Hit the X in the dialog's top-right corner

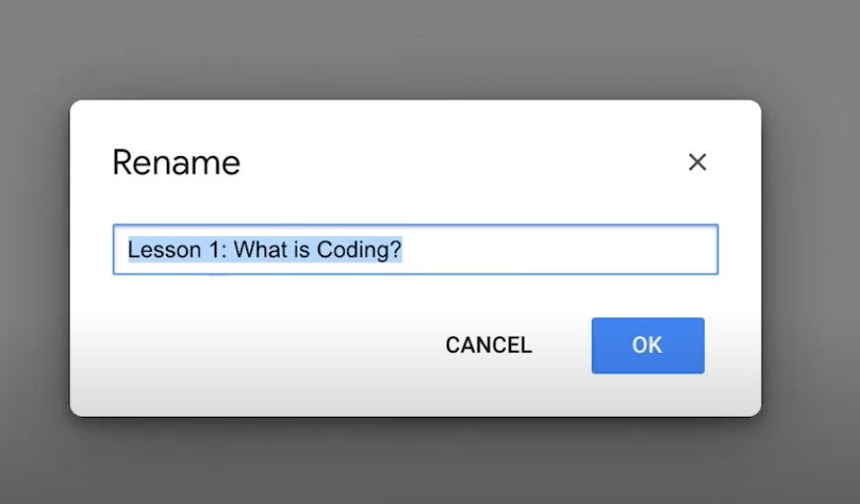click(697, 162)
